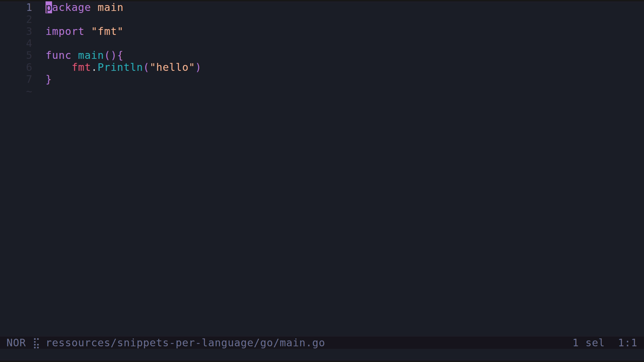
Task: Click the tilde end-of-buffer marker
Action: [29, 91]
